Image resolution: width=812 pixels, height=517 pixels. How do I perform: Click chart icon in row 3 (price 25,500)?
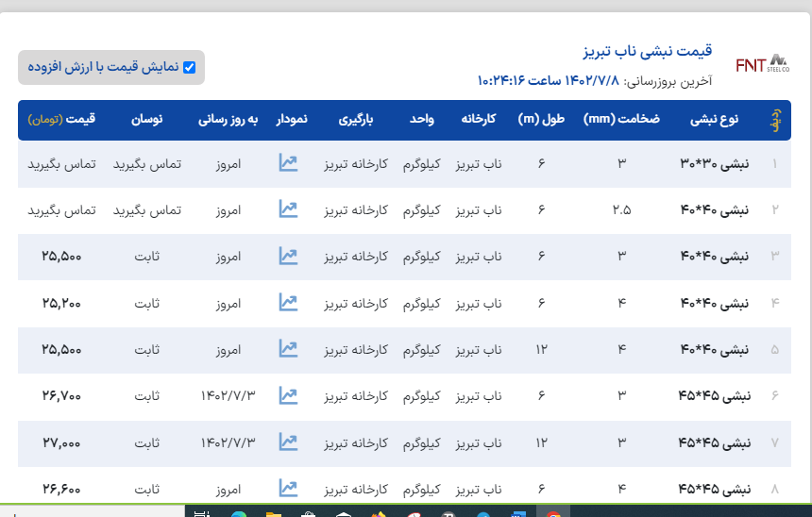click(288, 256)
